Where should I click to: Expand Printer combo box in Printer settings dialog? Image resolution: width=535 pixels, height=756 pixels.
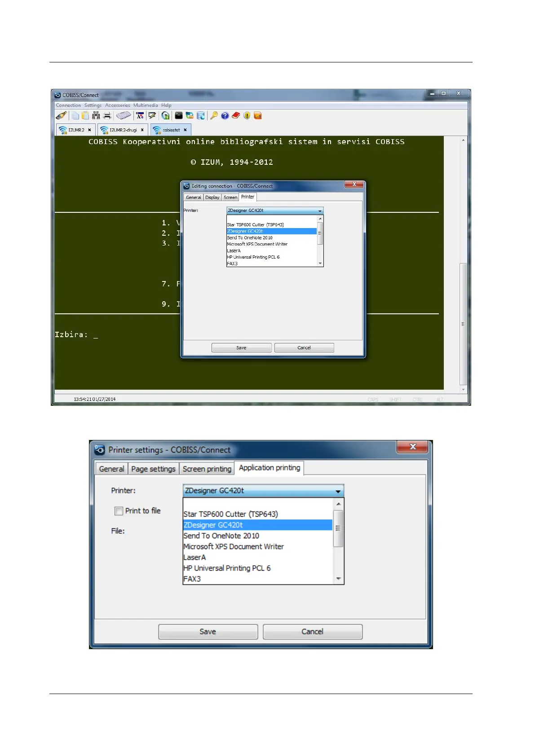tap(263, 491)
